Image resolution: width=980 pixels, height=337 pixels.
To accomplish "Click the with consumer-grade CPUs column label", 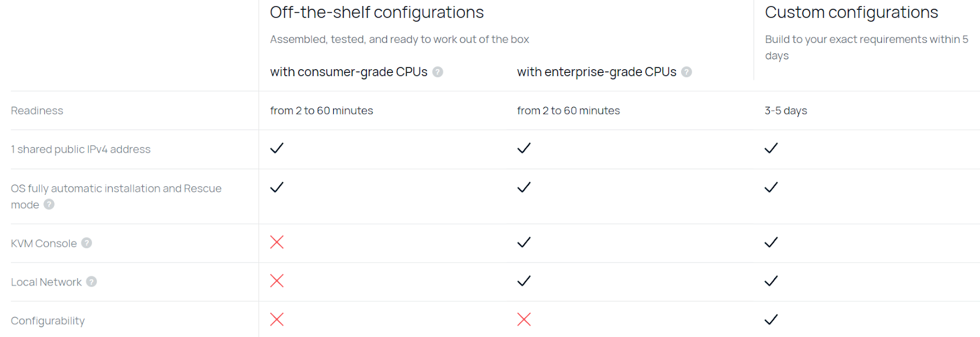I will coord(349,72).
